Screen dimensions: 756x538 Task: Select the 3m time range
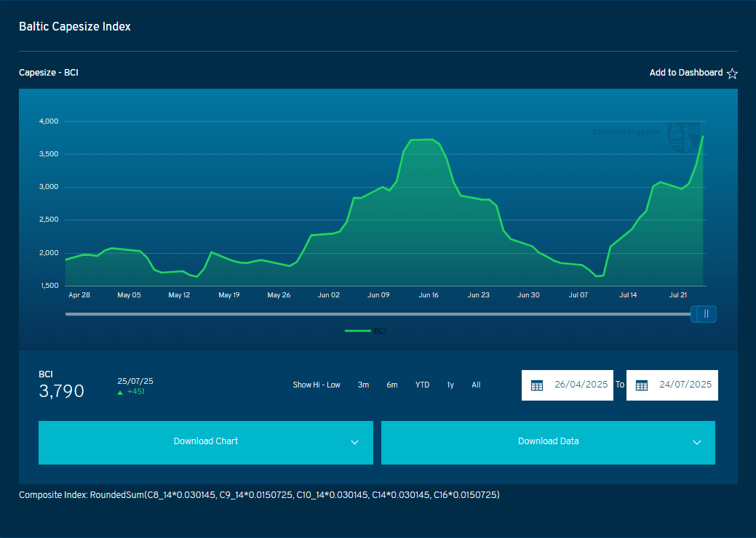(363, 385)
